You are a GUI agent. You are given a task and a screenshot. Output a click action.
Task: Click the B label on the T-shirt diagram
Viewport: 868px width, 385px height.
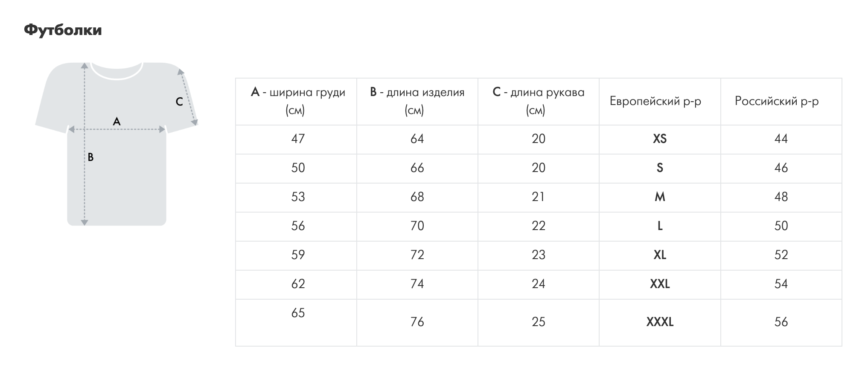[90, 157]
